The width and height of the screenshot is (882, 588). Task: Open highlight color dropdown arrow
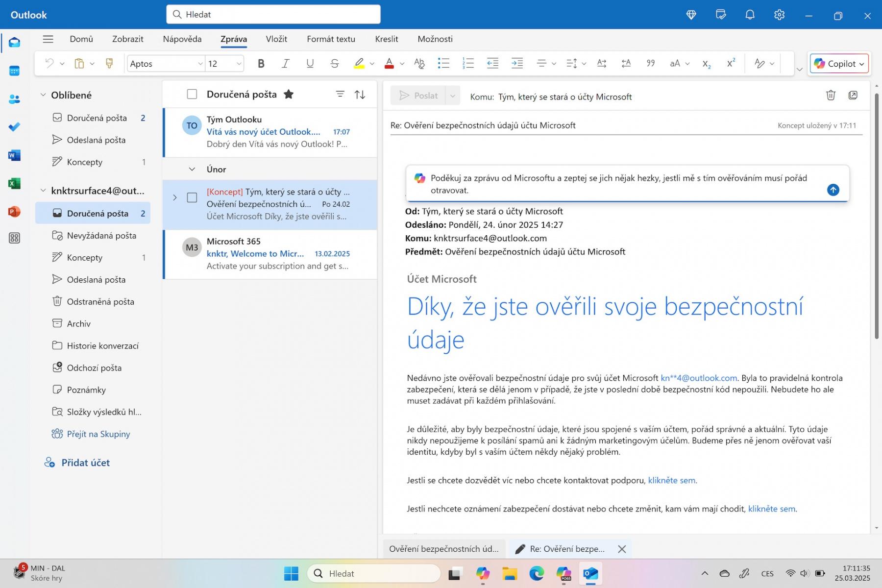click(372, 64)
